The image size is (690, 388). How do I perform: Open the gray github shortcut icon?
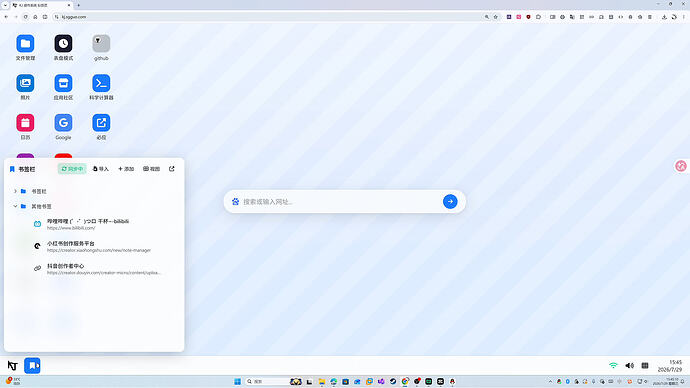101,44
